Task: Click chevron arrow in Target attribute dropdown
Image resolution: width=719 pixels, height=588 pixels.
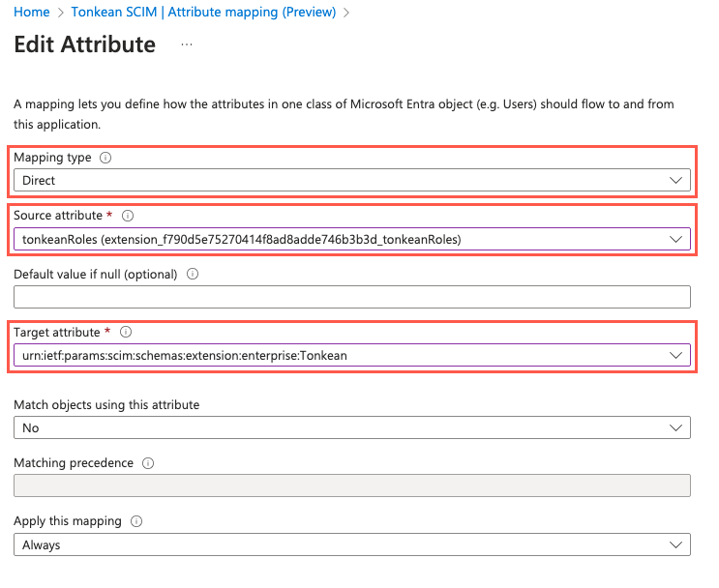Action: point(675,355)
